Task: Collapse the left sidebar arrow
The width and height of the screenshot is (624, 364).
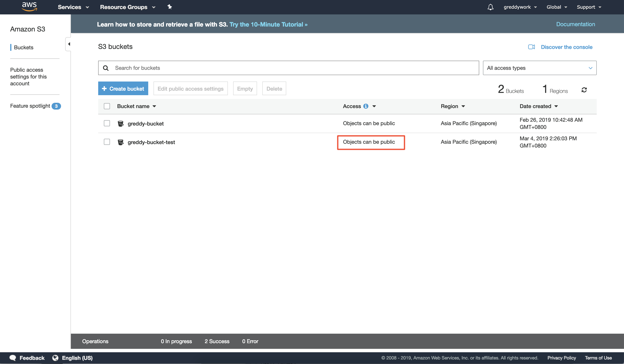Action: click(x=69, y=44)
